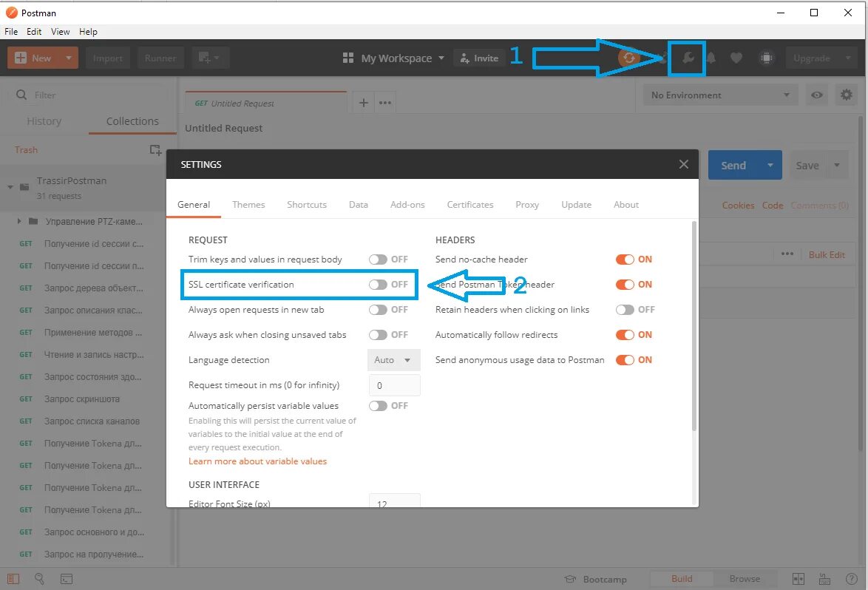The image size is (868, 590).
Task: Open the Edit menu
Action: pyautogui.click(x=34, y=32)
